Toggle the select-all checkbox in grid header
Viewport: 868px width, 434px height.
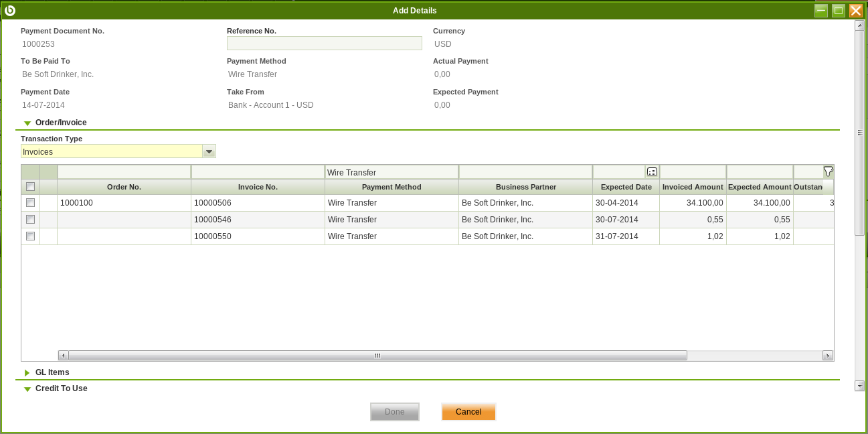[30, 187]
